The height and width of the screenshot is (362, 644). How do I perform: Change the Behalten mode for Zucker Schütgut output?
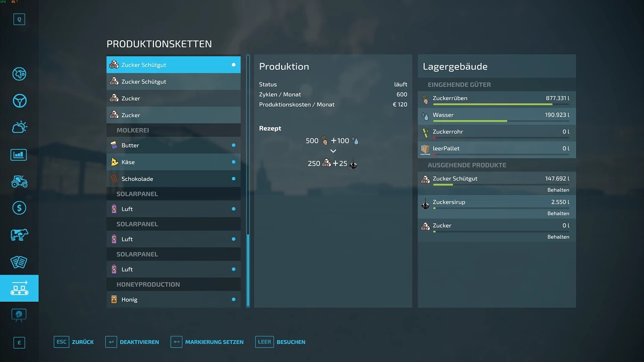558,190
